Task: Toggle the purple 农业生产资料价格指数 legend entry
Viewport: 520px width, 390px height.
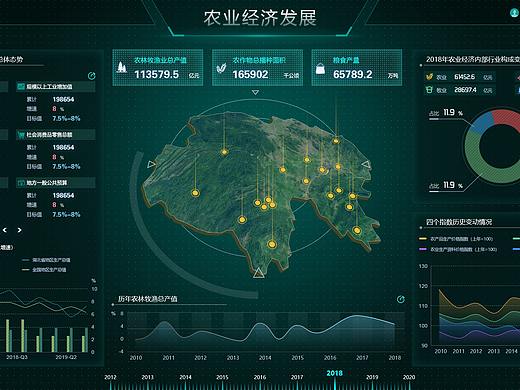Action: [x=457, y=249]
